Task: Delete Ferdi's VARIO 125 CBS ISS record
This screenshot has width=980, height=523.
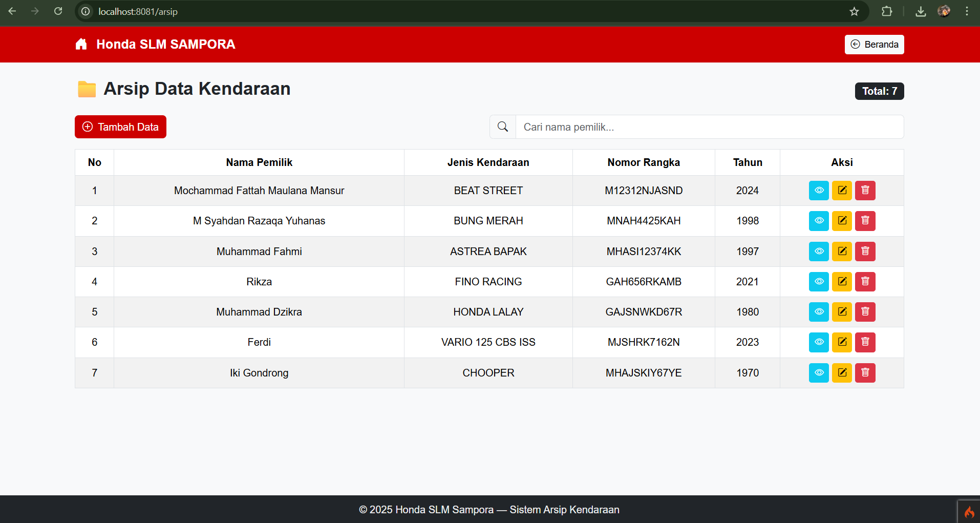Action: 865,342
